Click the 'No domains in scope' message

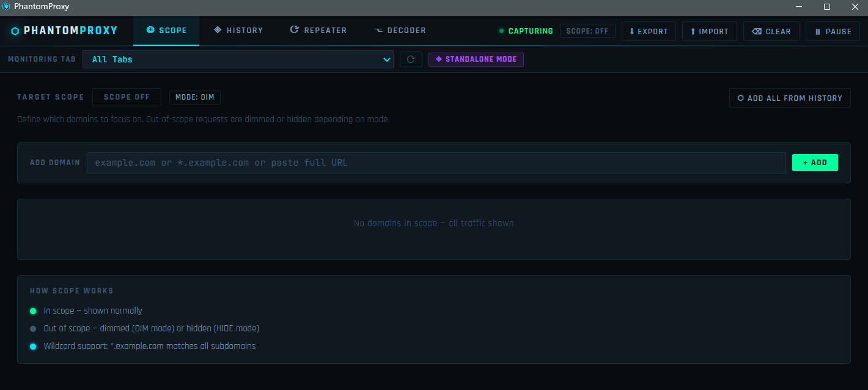pos(434,223)
